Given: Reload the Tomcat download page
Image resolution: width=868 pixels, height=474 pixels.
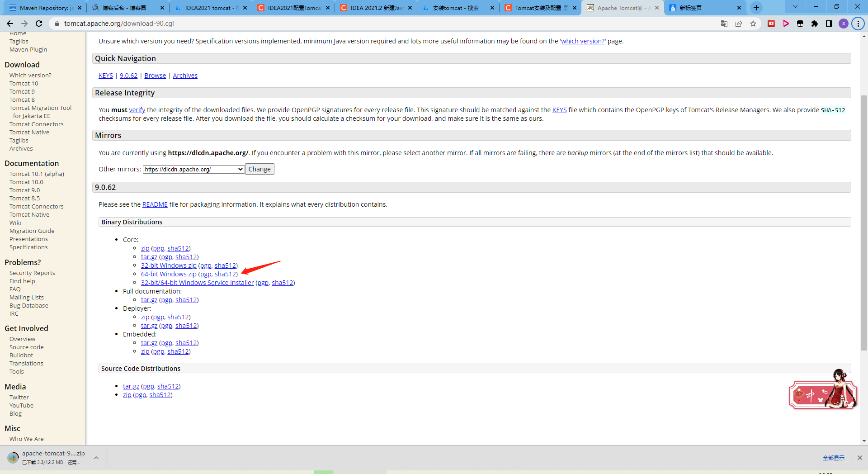Looking at the screenshot, I should 39,24.
